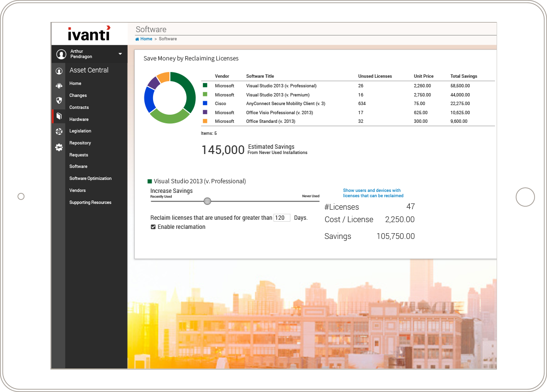Click the Items: 5 count label
This screenshot has height=392, width=547.
(209, 133)
